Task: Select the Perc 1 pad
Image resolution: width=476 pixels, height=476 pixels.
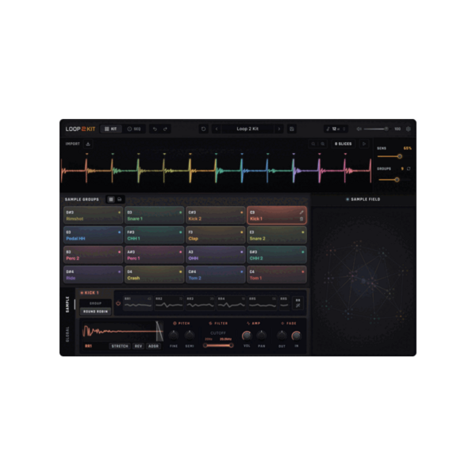Action: [x=154, y=255]
